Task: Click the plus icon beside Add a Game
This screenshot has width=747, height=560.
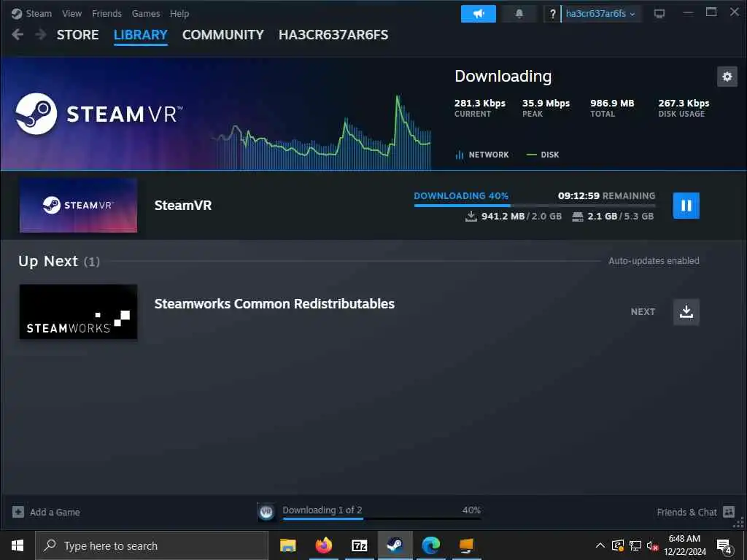Action: (x=18, y=512)
